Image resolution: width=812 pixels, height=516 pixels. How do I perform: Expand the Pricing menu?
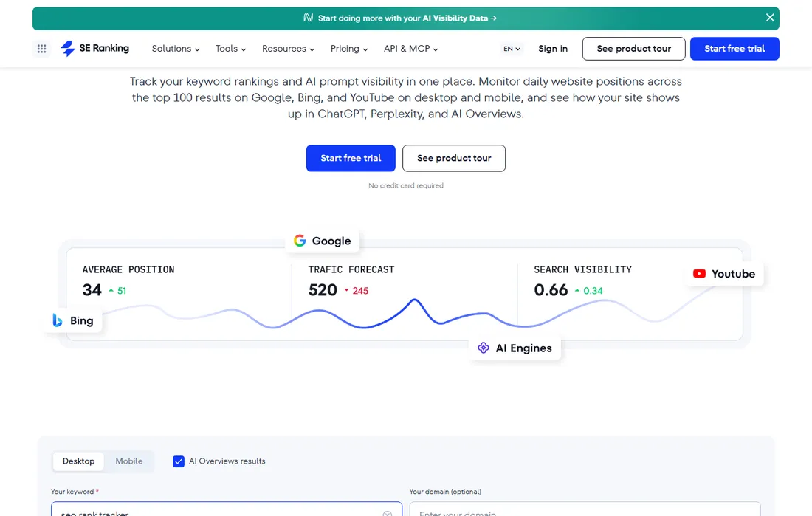(x=349, y=49)
